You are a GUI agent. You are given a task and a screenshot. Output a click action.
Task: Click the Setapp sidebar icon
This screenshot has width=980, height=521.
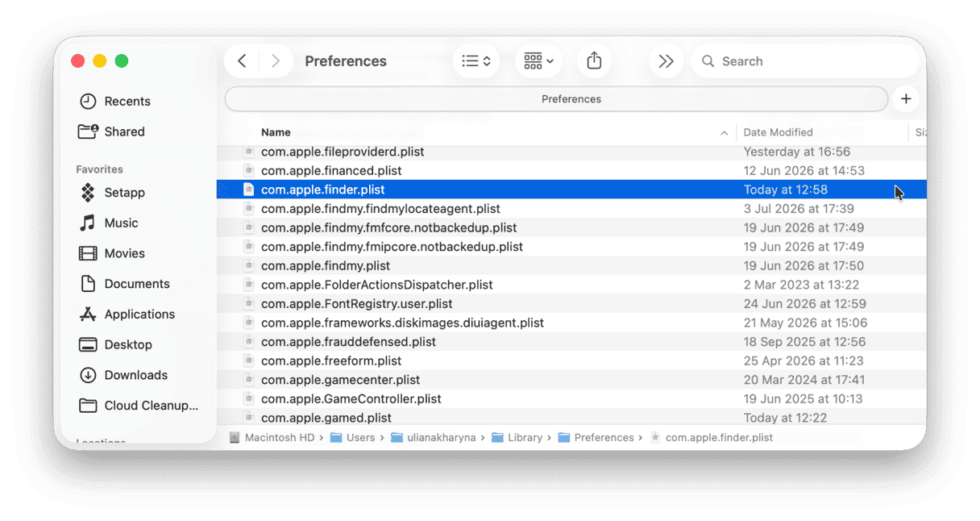pyautogui.click(x=88, y=193)
